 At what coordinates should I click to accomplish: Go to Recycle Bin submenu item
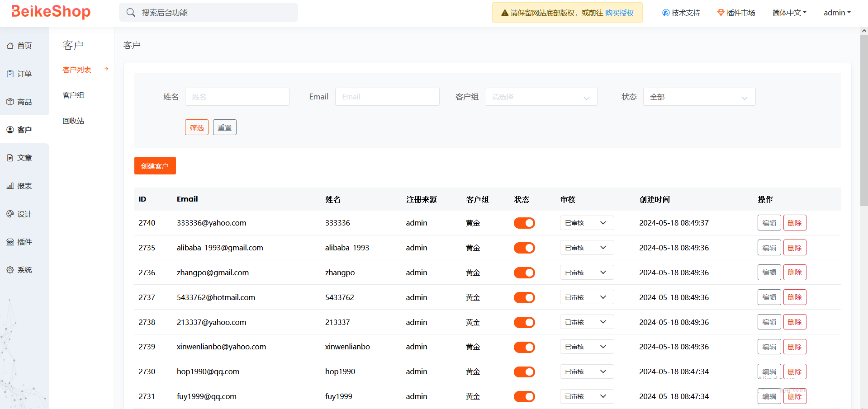[73, 121]
